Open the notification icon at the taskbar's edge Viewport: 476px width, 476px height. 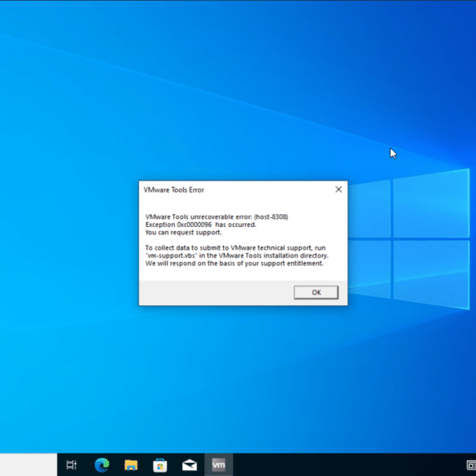(x=471, y=465)
